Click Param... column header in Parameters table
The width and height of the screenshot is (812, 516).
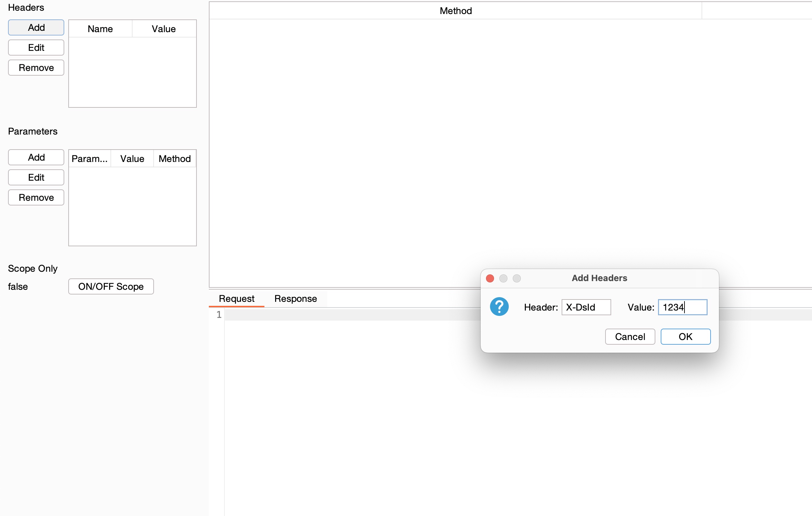89,159
